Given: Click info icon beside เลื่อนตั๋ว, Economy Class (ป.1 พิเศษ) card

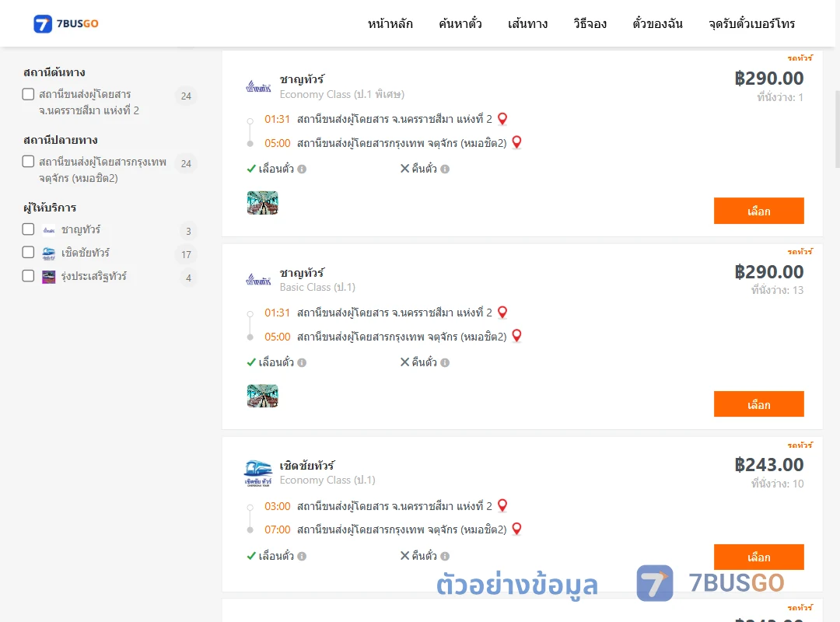Looking at the screenshot, I should click(302, 169).
